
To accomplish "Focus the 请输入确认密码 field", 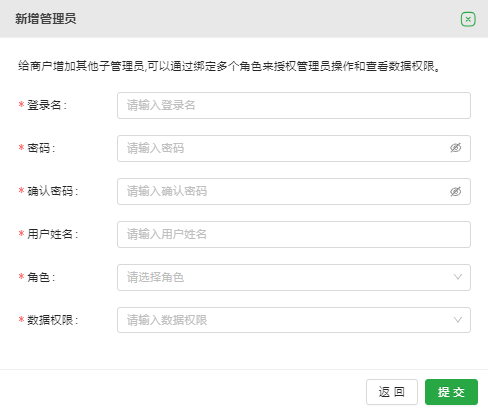I will coord(294,191).
